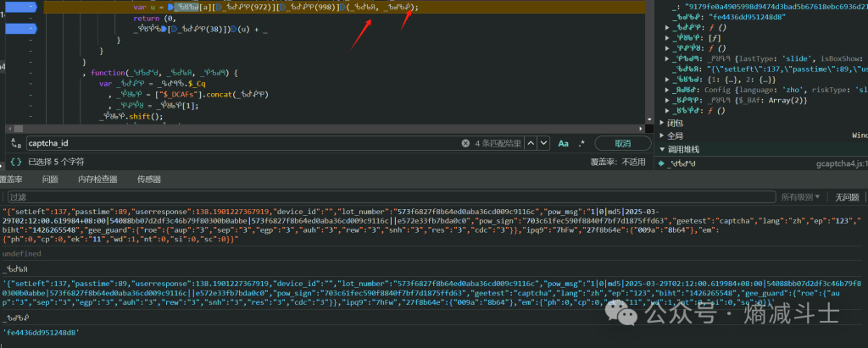Image resolution: width=868 pixels, height=348 pixels.
Task: Click the pretty-print curly braces icon
Action: tap(16, 161)
